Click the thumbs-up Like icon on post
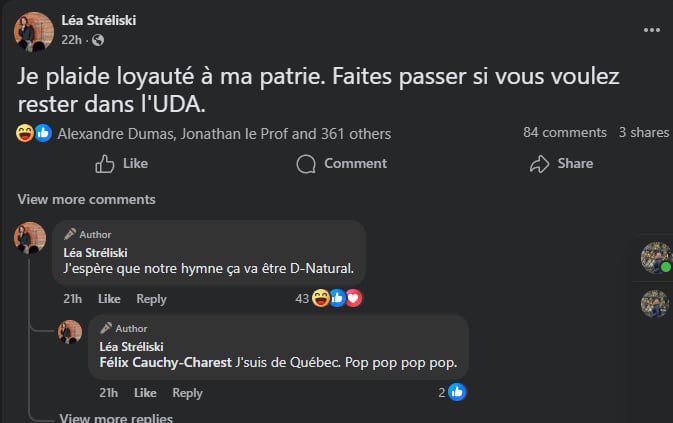The height and width of the screenshot is (423, 673). (x=105, y=164)
